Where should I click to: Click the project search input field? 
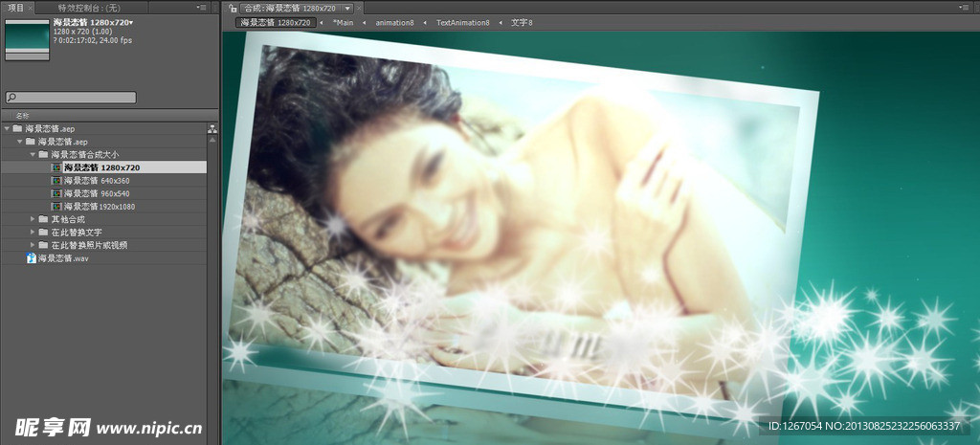[x=77, y=98]
